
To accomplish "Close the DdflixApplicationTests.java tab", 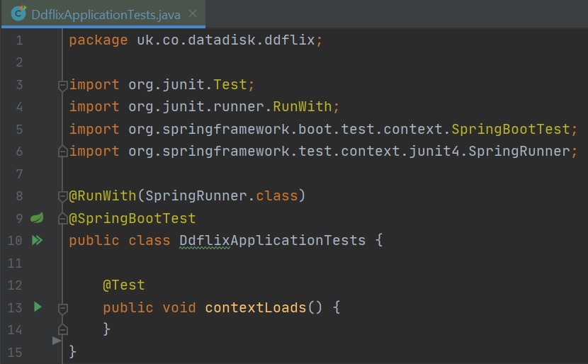I will 193,14.
